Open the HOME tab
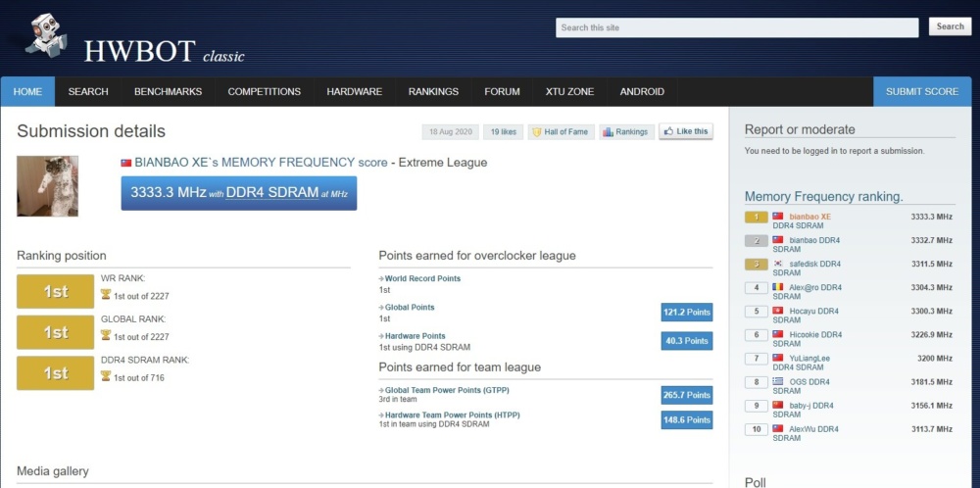980x488 pixels. point(27,92)
